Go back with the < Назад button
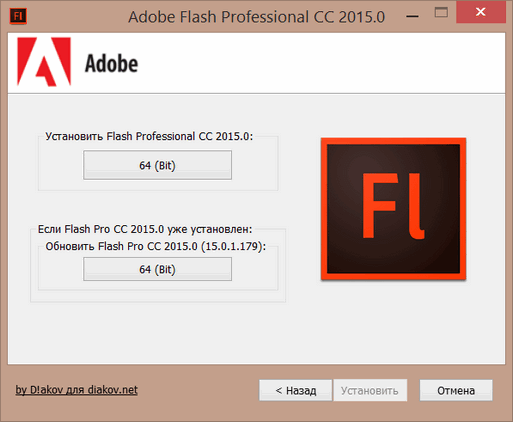 click(x=296, y=390)
